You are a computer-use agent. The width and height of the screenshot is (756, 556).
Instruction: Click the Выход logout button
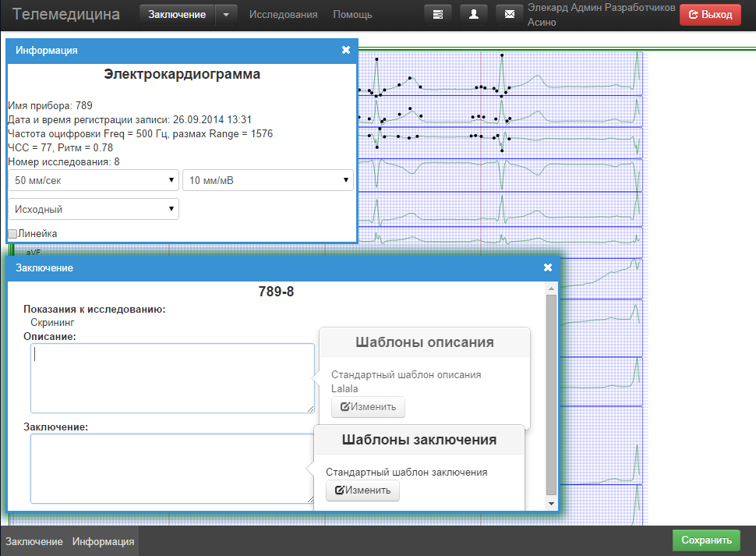710,15
